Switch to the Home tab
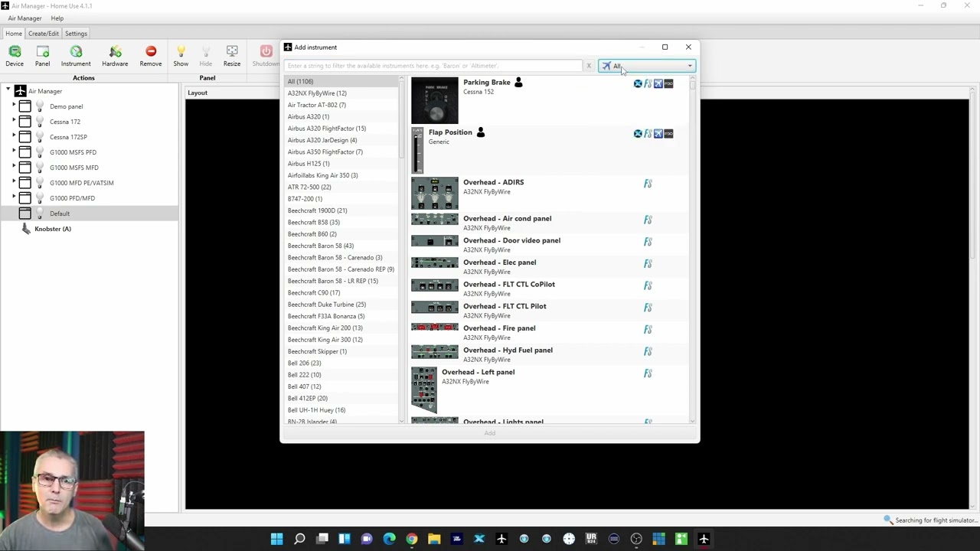 coord(14,34)
